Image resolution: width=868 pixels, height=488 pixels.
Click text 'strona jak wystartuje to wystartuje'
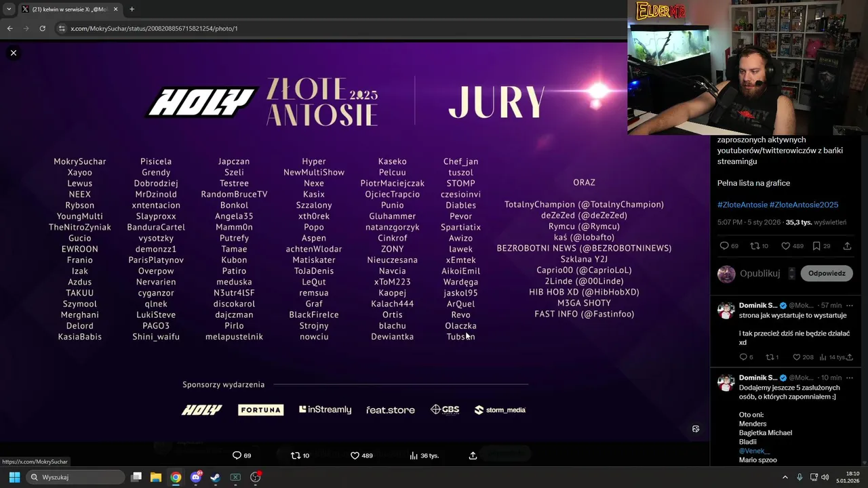793,316
